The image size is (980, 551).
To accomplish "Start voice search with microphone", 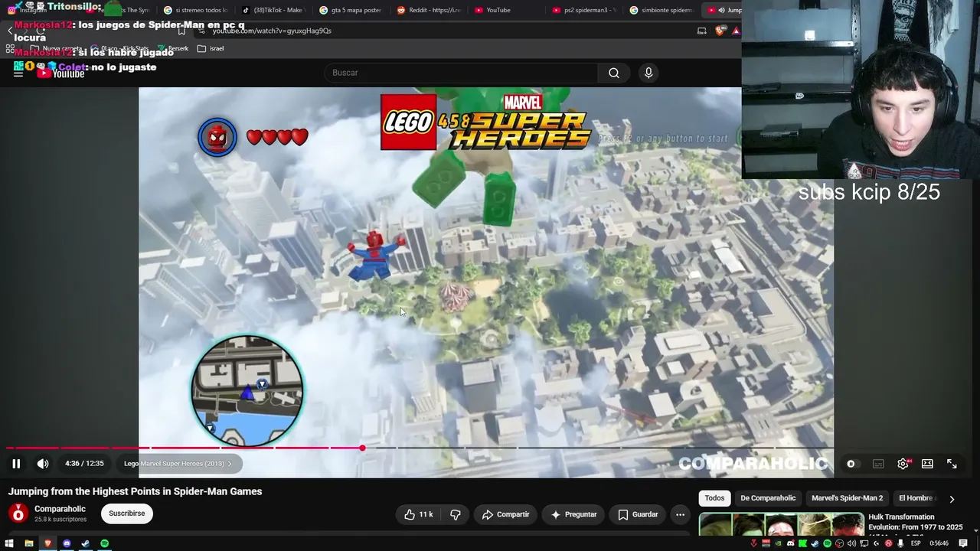I will click(x=648, y=73).
